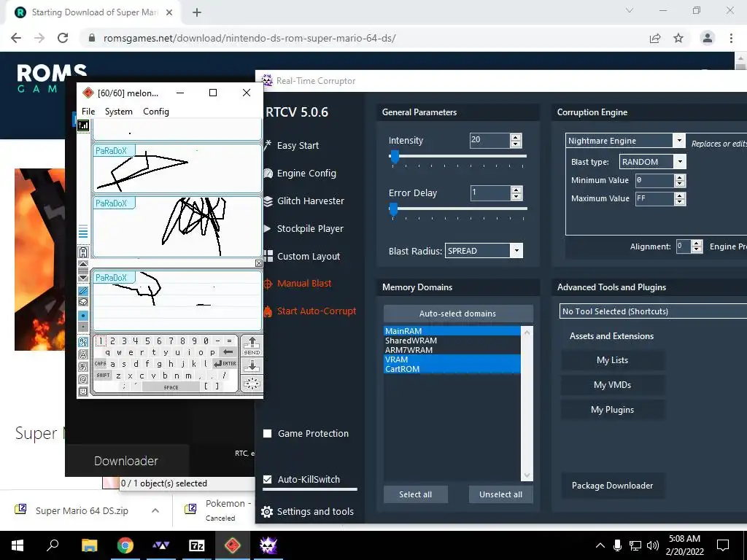Expand options for Super Mario 64 DS.zip download
Viewport: 747px width, 560px height.
click(x=155, y=510)
